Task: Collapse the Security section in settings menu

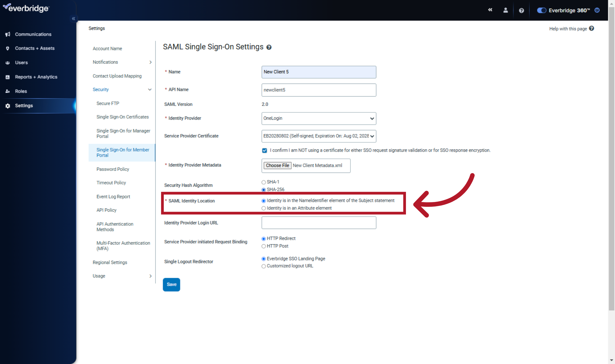Action: click(150, 90)
